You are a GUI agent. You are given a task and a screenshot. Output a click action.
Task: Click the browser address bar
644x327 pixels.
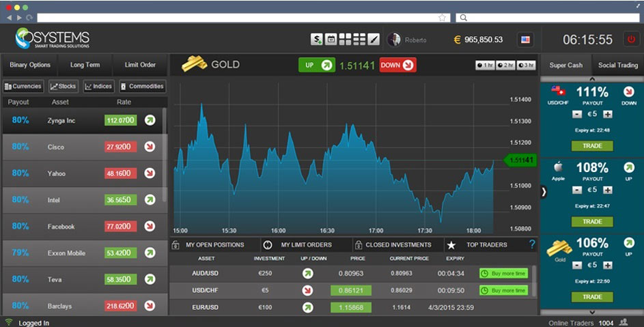point(244,18)
